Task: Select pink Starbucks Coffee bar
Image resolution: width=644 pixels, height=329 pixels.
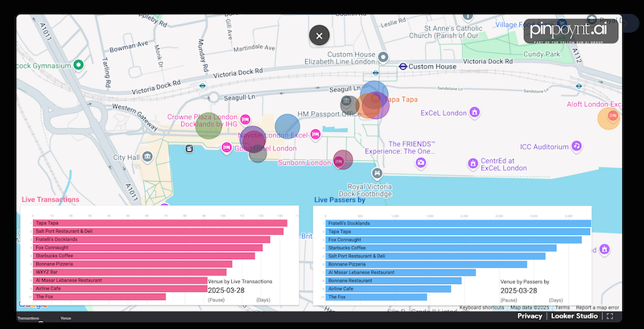Action: click(x=144, y=256)
